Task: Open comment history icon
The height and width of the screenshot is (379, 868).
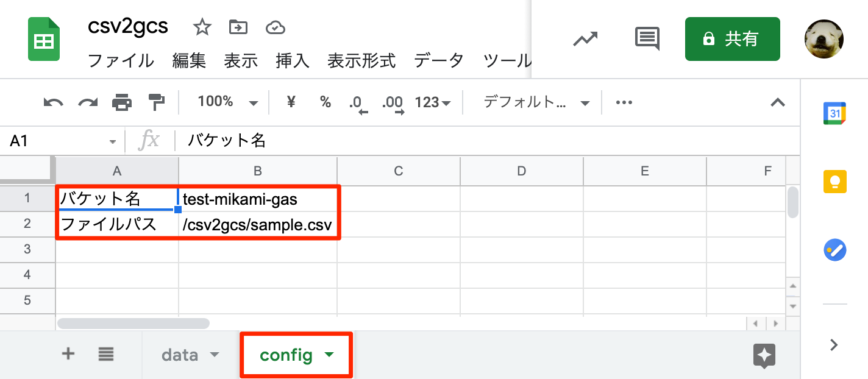Action: pos(646,39)
